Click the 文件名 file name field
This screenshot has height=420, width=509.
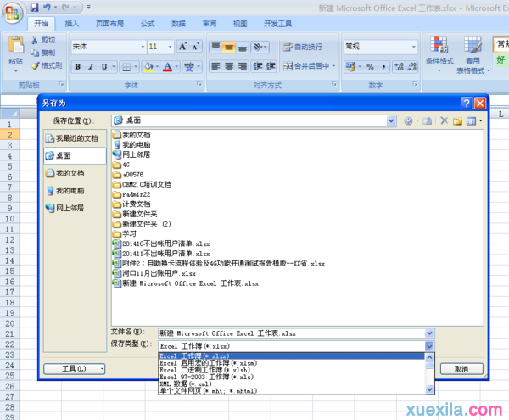(292, 333)
